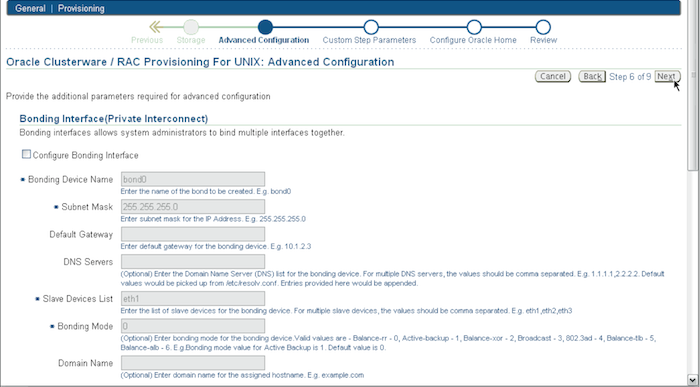Click the Default Gateway label

pos(81,235)
